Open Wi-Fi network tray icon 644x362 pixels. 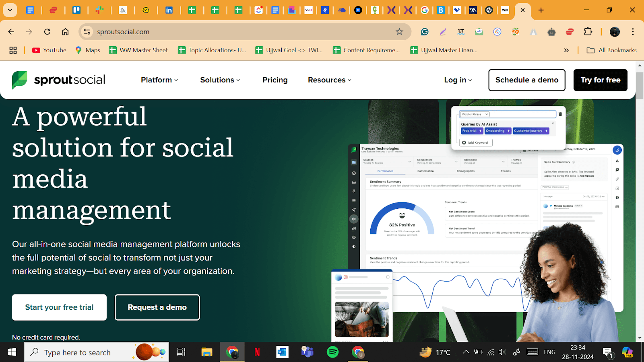click(x=491, y=352)
